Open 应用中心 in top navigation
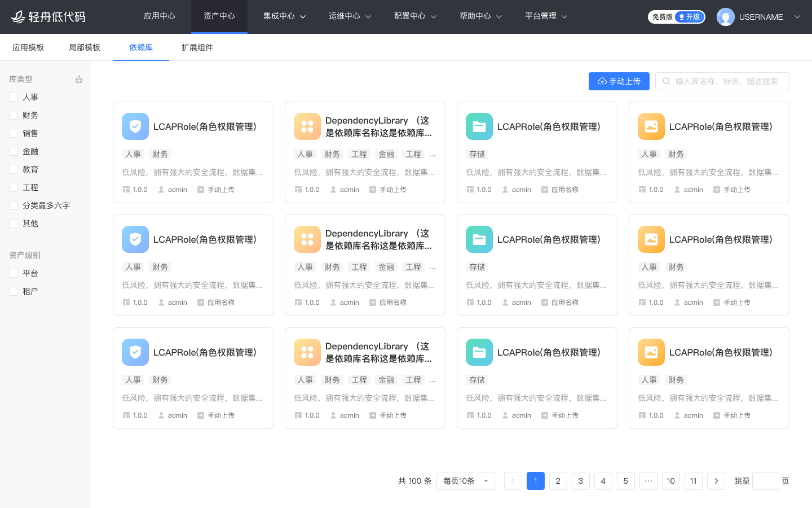 160,16
